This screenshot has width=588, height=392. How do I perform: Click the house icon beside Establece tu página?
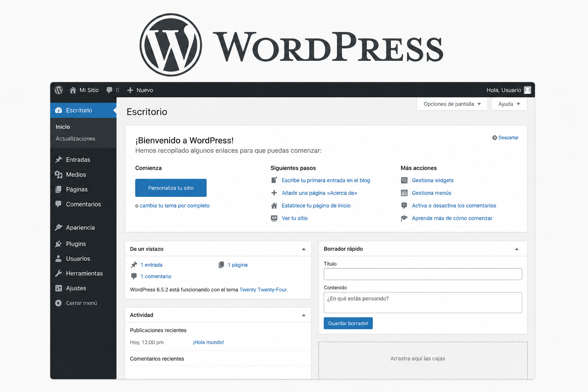click(274, 206)
